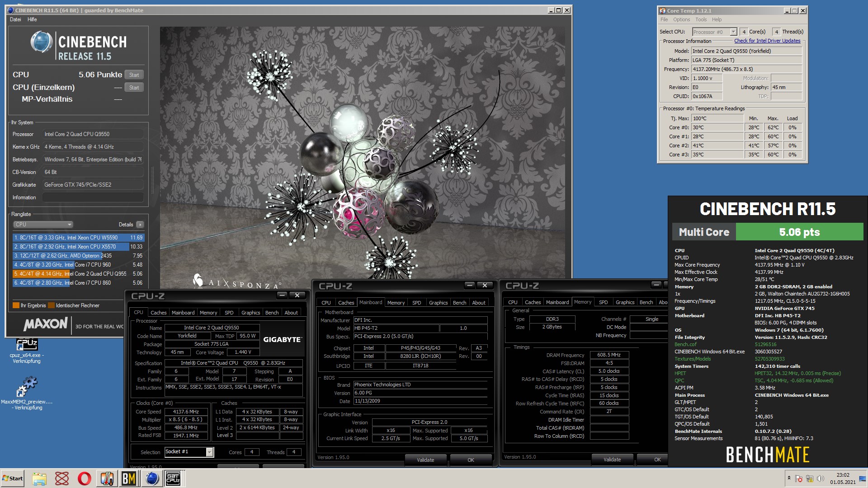The height and width of the screenshot is (488, 868).
Task: Open About tab in left CPU-Z
Action: coord(291,313)
